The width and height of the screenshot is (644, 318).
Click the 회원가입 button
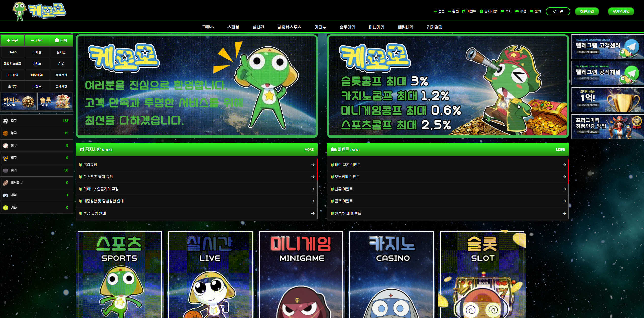[x=587, y=11]
